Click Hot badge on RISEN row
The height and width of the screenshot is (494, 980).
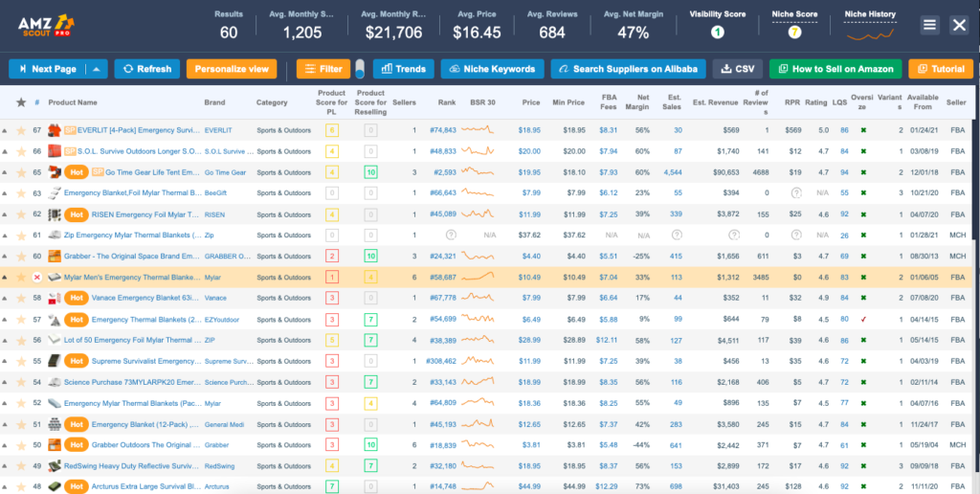pos(77,214)
